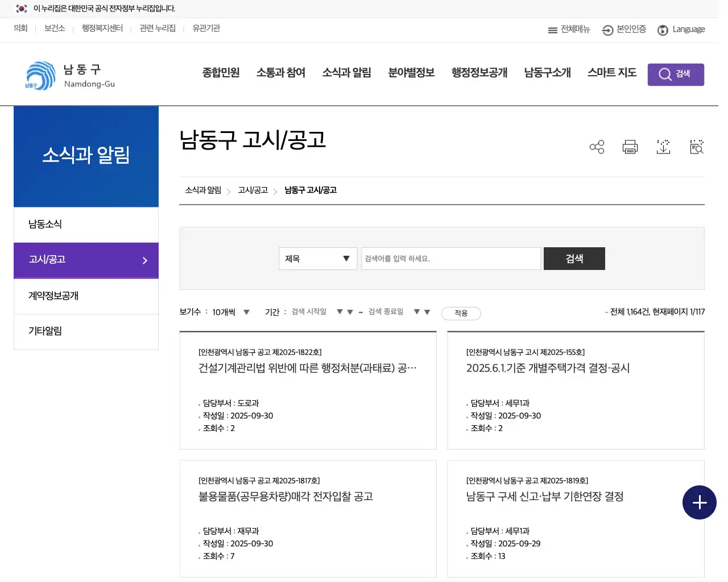Click the 적용 apply button

pos(461,313)
